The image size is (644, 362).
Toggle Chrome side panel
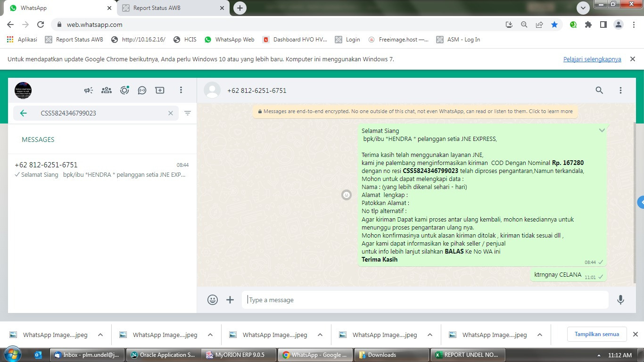pos(603,25)
